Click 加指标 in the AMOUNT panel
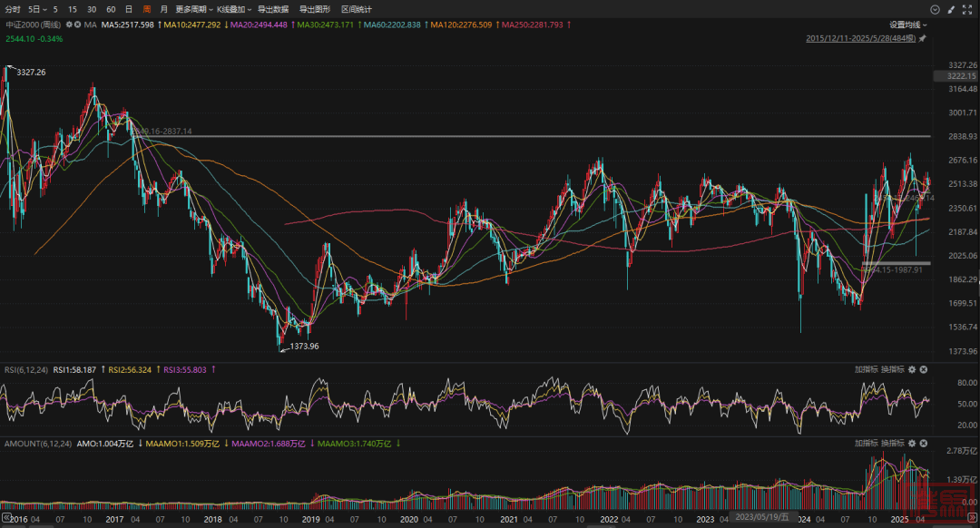Viewport: 980px width, 528px height. coord(867,443)
